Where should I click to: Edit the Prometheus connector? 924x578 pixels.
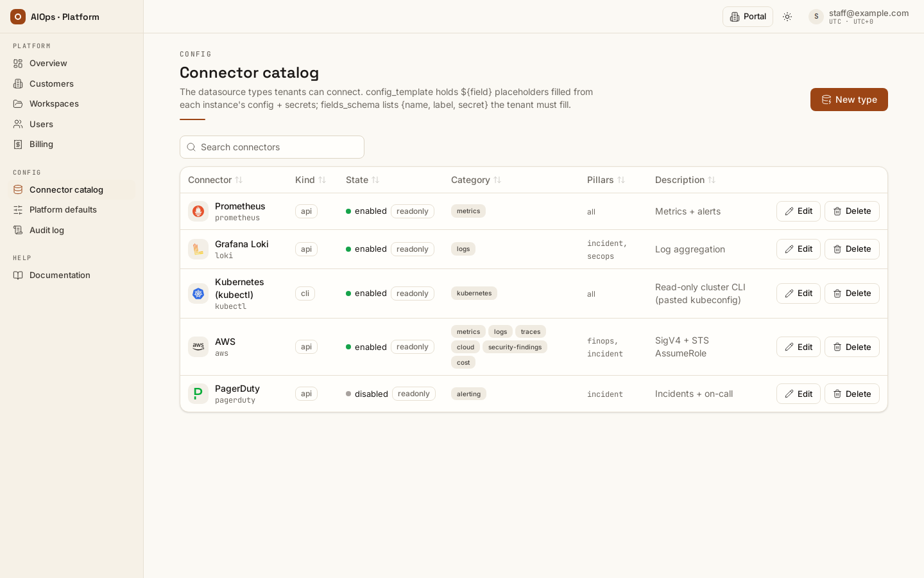(x=798, y=211)
